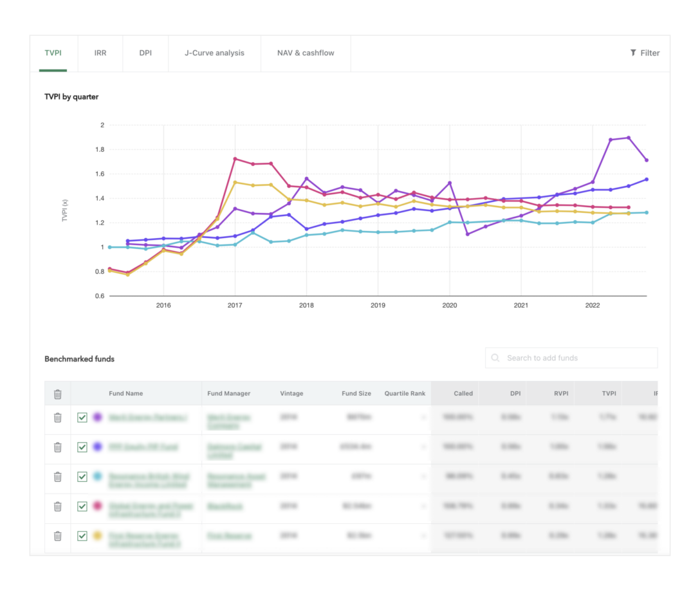This screenshot has width=700, height=590.
Task: Delete the first benchmarked fund row
Action: tap(58, 417)
